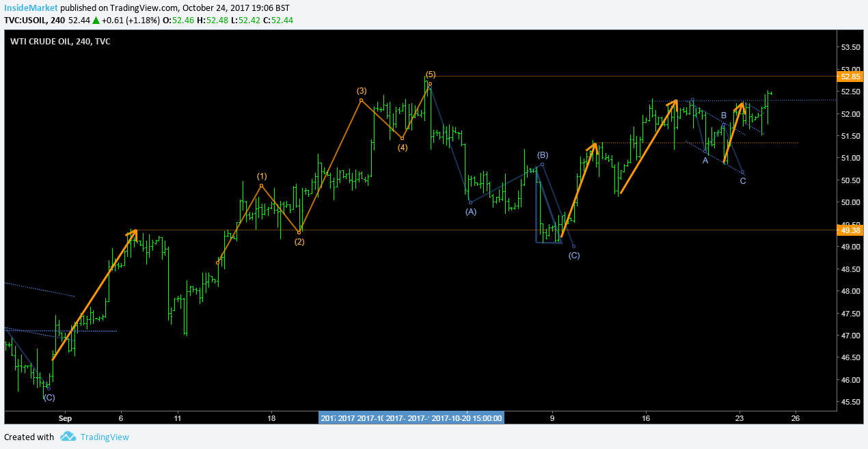Click the +0.61 (1.18%) change value
Image resolution: width=868 pixels, height=449 pixels.
tap(131, 20)
